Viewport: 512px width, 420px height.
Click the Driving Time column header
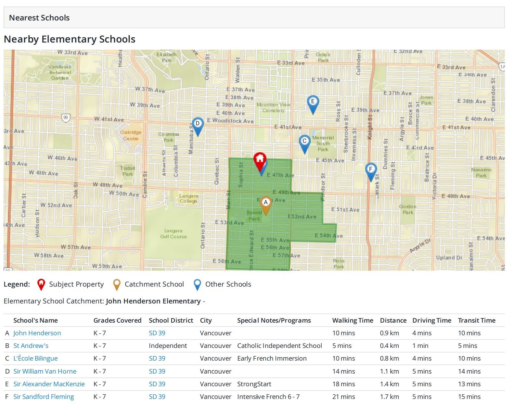tap(432, 320)
